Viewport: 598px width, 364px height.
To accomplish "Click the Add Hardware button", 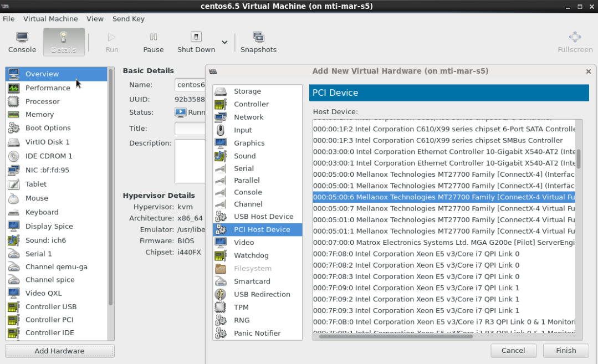I will (x=59, y=351).
